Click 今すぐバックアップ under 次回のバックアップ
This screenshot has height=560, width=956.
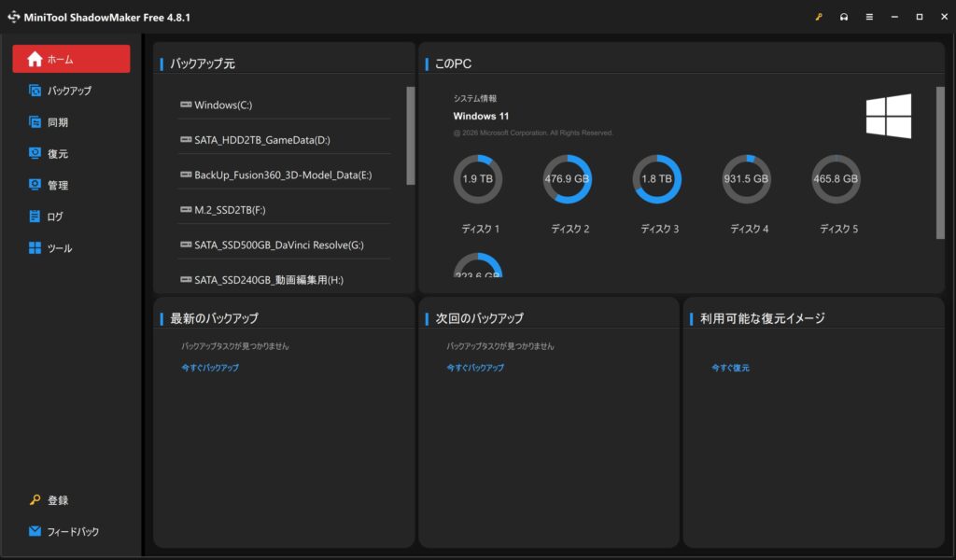(475, 368)
